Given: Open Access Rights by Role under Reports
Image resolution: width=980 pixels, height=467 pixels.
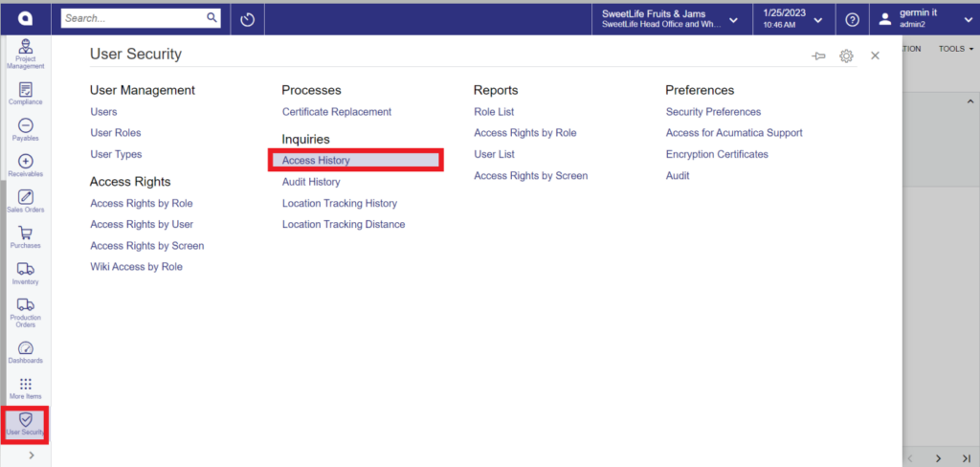Looking at the screenshot, I should [x=524, y=133].
